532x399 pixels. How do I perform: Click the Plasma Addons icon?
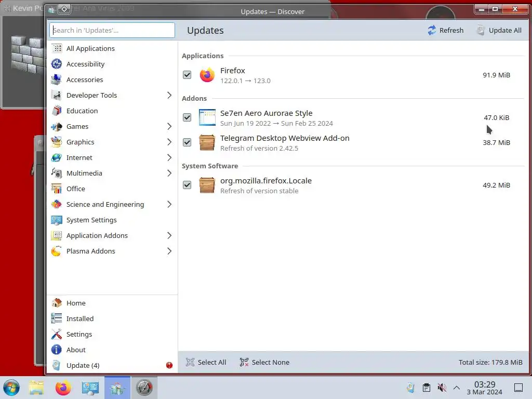[57, 251]
